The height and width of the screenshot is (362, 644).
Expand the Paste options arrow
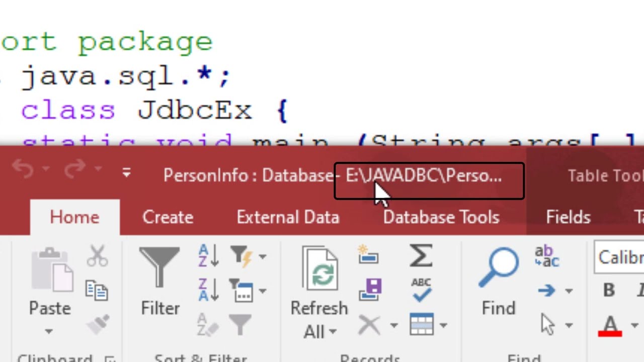tap(49, 331)
